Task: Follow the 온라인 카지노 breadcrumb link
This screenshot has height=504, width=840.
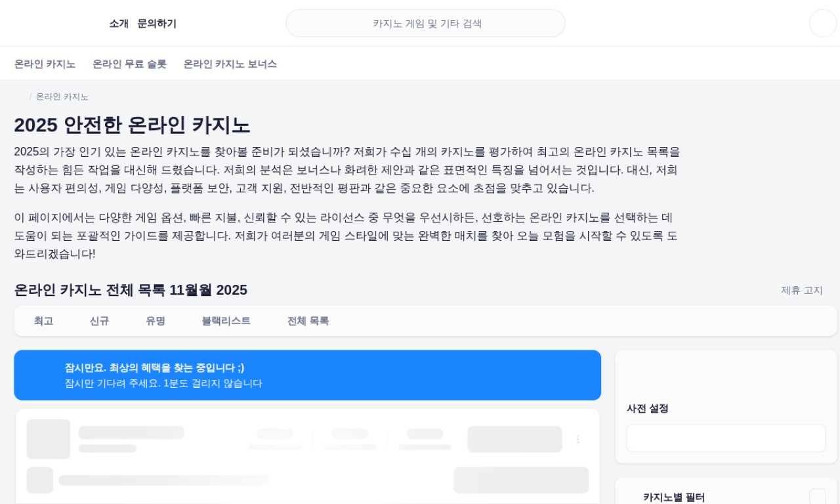Action: pyautogui.click(x=62, y=96)
